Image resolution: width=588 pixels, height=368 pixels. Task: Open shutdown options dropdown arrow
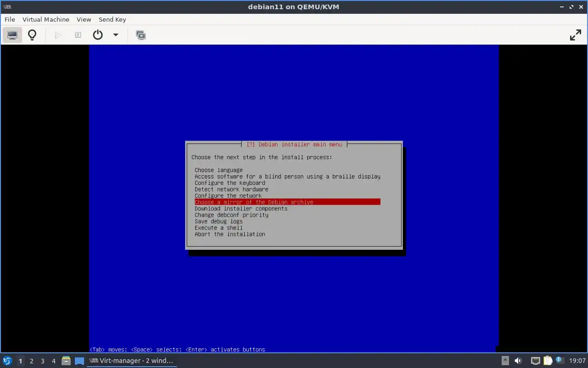tap(116, 35)
